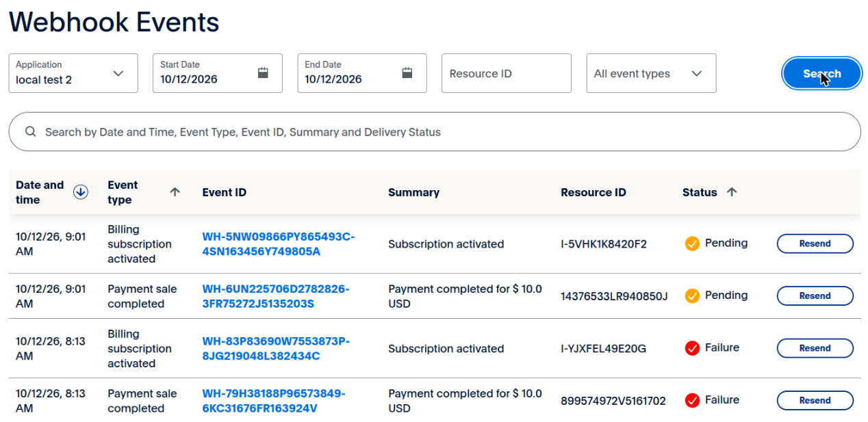Open event WH-83P83690W7553873P link
This screenshot has height=422, width=868.
click(276, 348)
